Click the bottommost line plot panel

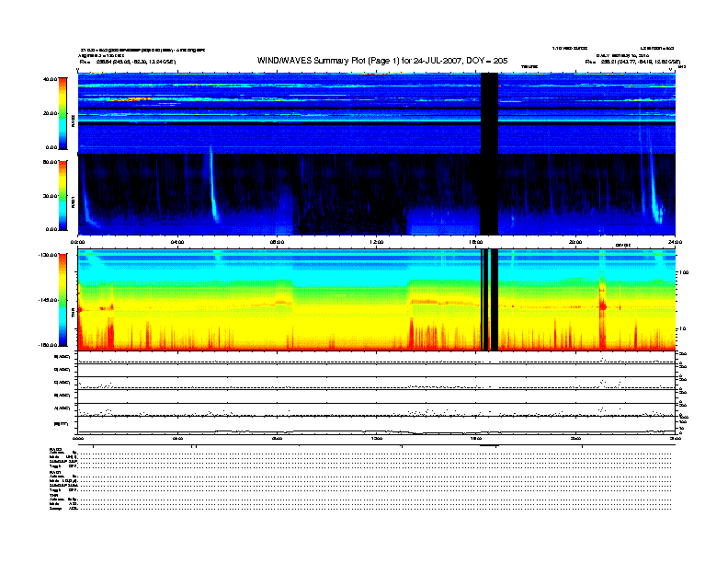tap(377, 425)
